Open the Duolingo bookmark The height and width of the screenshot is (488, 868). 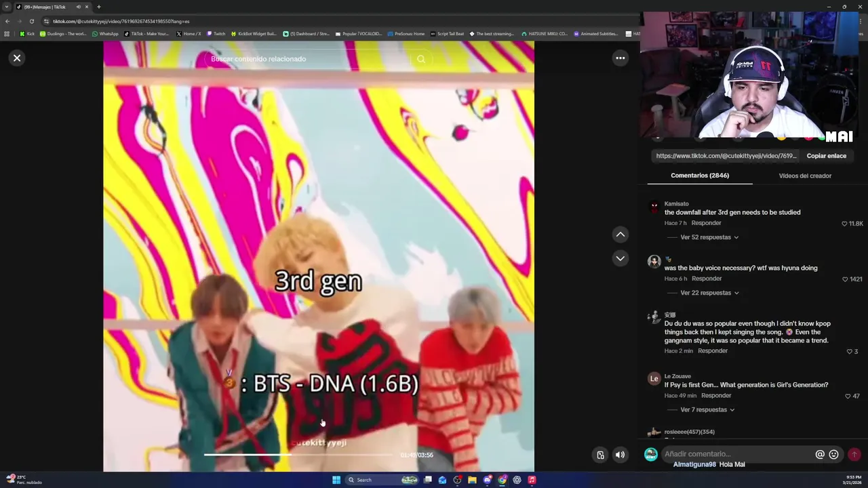pyautogui.click(x=63, y=34)
